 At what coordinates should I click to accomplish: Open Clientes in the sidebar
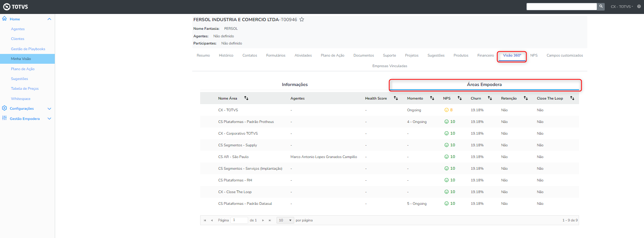[x=17, y=39]
